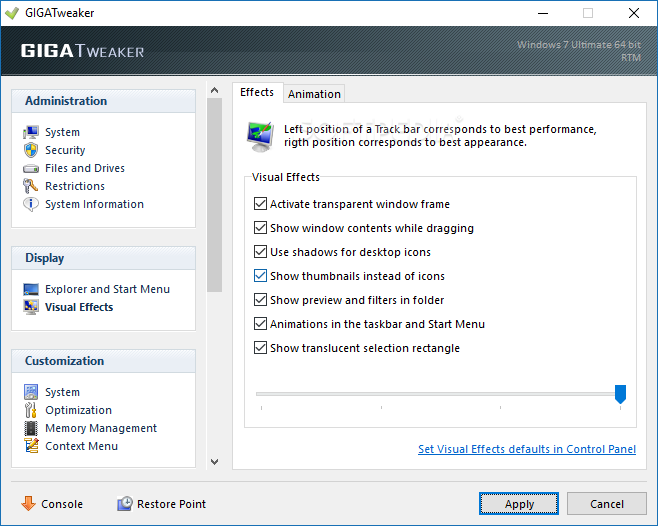Click the Administration group header

point(104,101)
